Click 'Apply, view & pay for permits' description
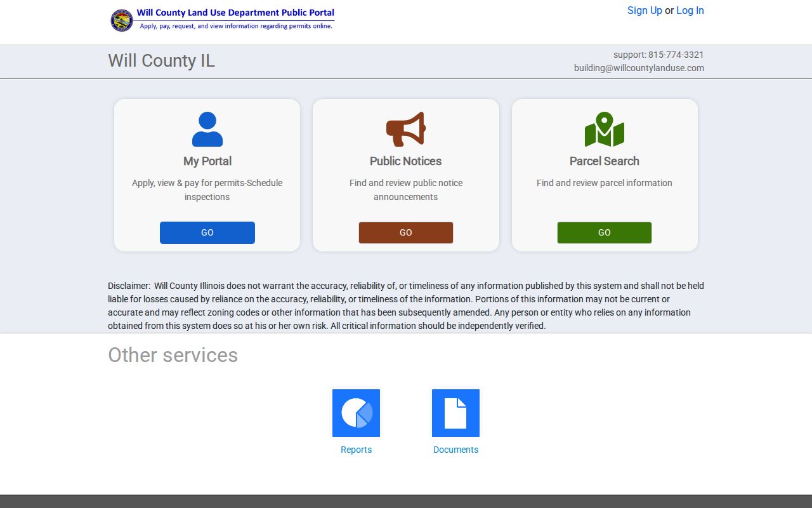Viewport: 812px width, 508px height. point(207,190)
